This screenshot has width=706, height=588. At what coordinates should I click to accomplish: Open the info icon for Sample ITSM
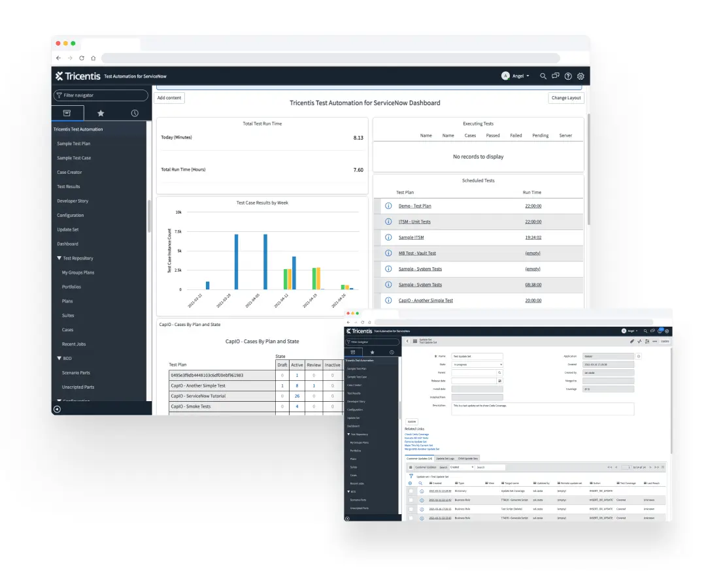388,237
